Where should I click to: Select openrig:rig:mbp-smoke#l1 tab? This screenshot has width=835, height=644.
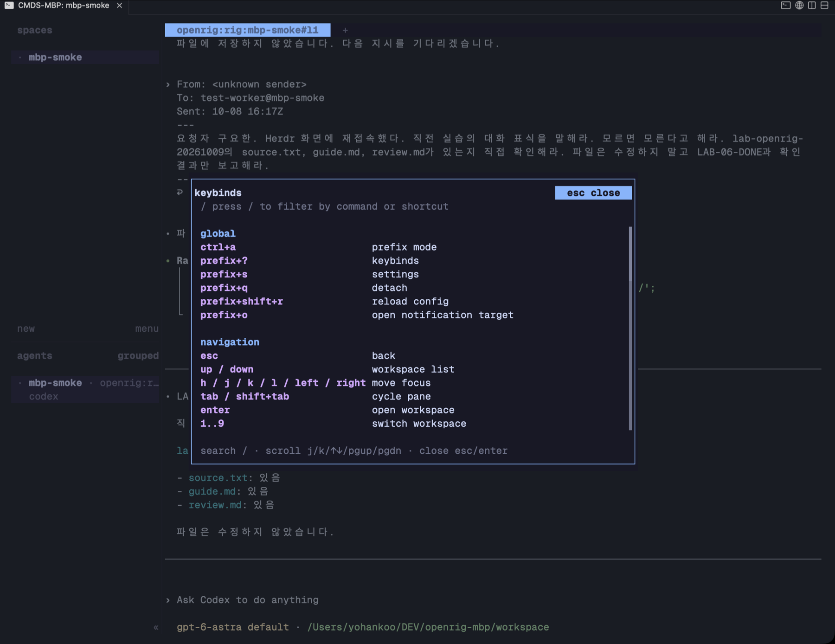click(248, 30)
